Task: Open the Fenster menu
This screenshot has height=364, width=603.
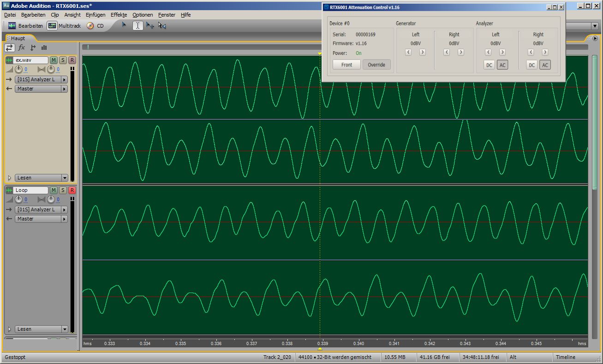Action: coord(167,15)
